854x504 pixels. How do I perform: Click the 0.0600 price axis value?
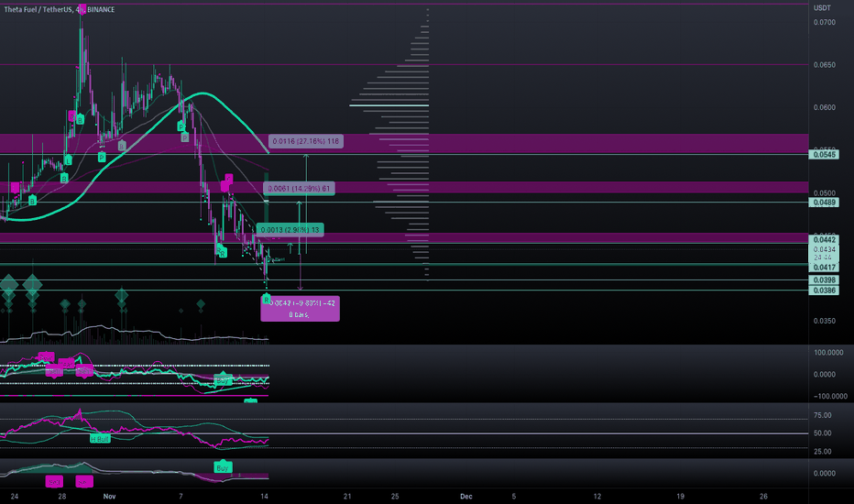[x=825, y=107]
